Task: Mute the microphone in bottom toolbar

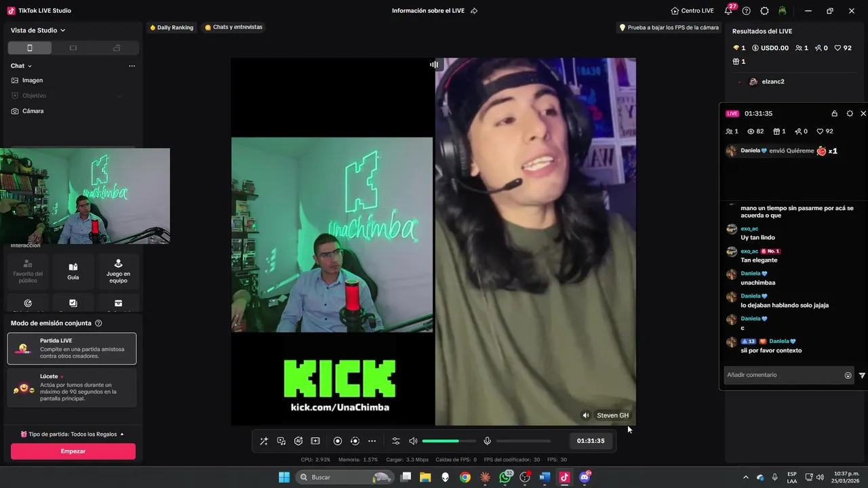Action: (487, 441)
